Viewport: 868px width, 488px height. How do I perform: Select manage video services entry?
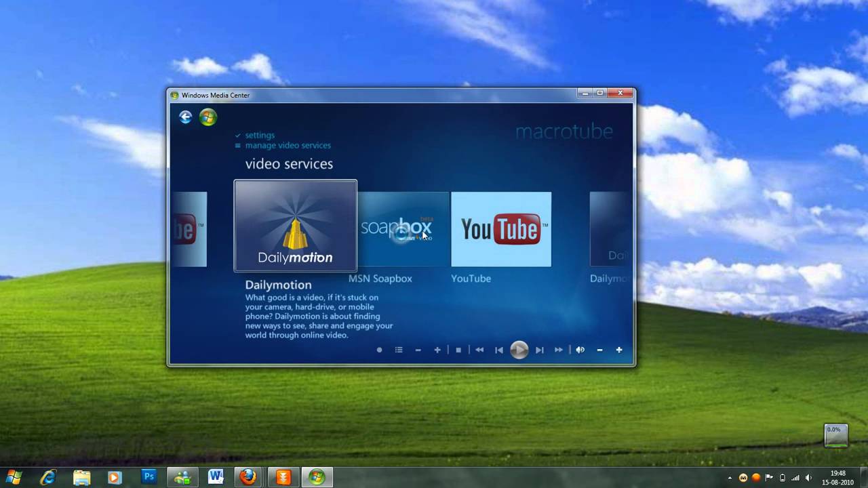click(288, 145)
